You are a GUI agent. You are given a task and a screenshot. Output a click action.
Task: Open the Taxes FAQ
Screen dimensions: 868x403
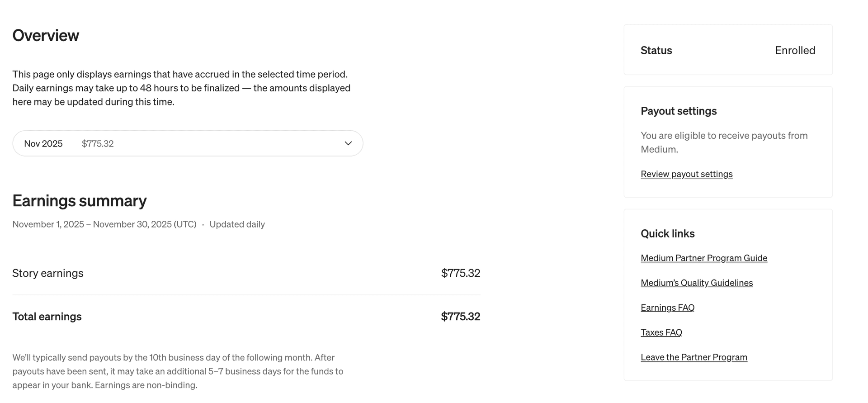point(661,332)
